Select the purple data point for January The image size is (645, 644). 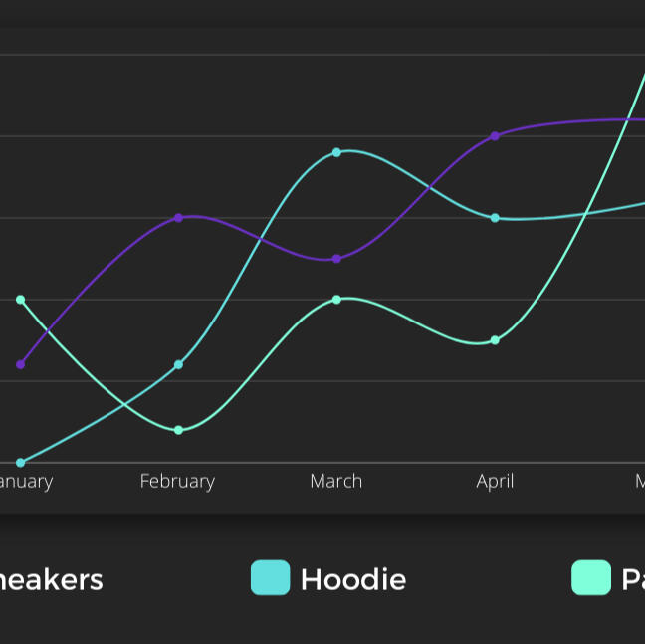pos(20,364)
